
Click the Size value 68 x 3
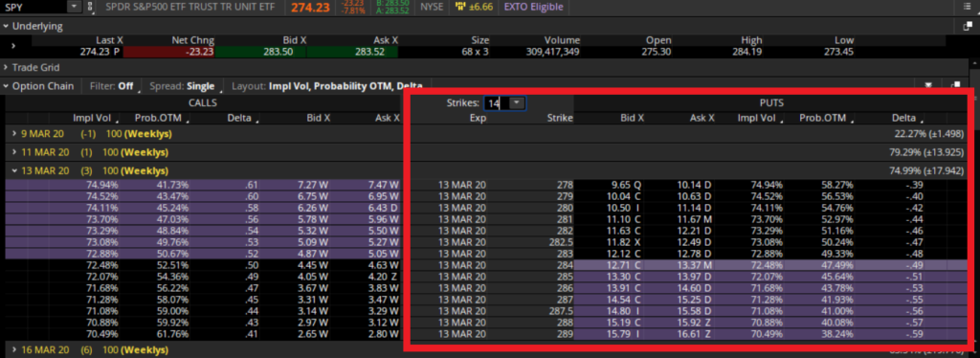coord(475,52)
